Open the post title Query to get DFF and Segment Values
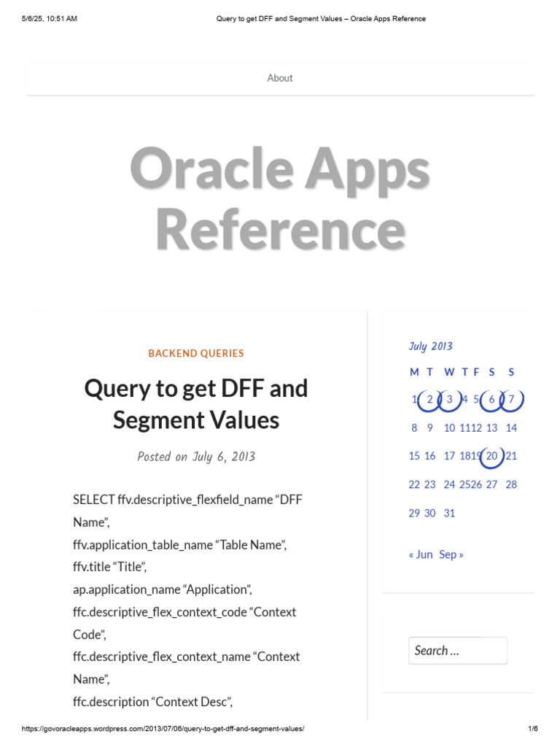The width and height of the screenshot is (560, 747). tap(195, 404)
